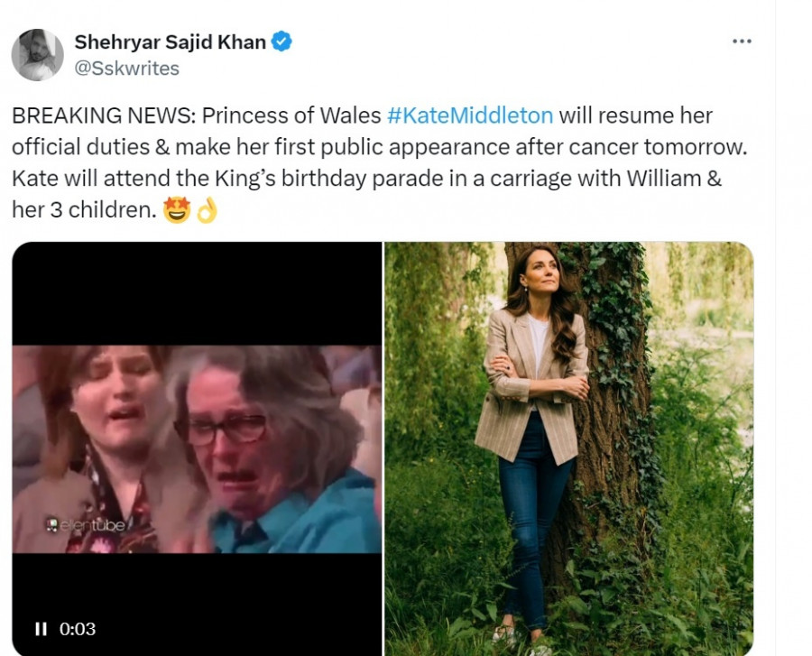Click the 0:03 video timestamp
Viewport: 812px width, 656px height.
pyautogui.click(x=78, y=629)
